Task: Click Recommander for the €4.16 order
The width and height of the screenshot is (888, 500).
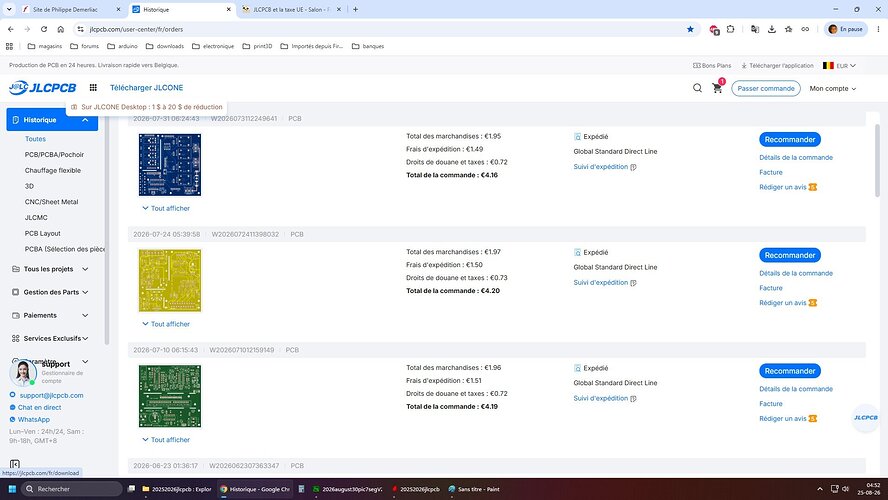Action: (x=789, y=139)
